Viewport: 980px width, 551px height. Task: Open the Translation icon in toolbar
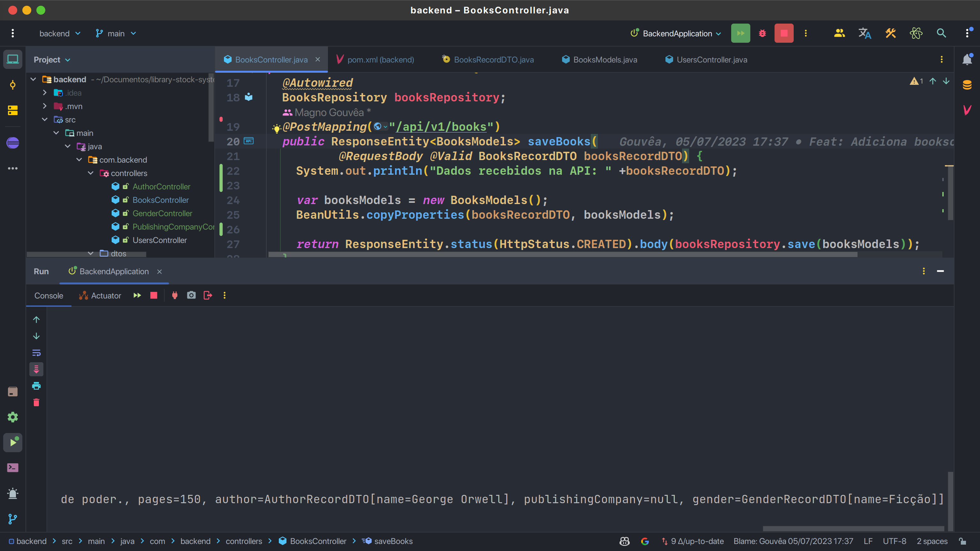[x=865, y=33]
